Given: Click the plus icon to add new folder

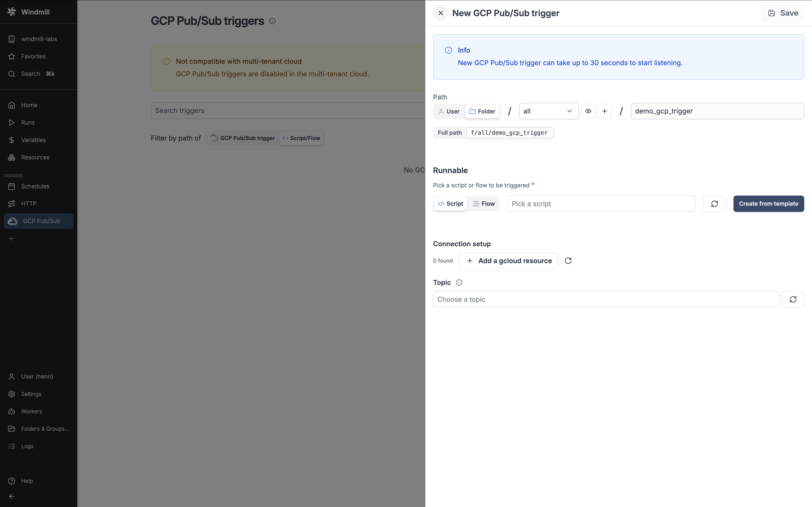Looking at the screenshot, I should point(604,111).
